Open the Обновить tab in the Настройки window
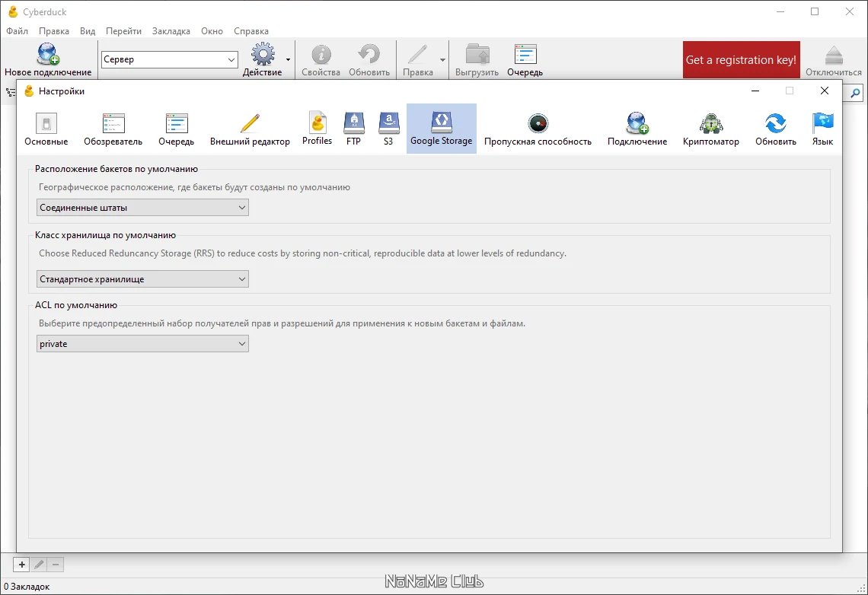Image resolution: width=868 pixels, height=595 pixels. tap(776, 129)
